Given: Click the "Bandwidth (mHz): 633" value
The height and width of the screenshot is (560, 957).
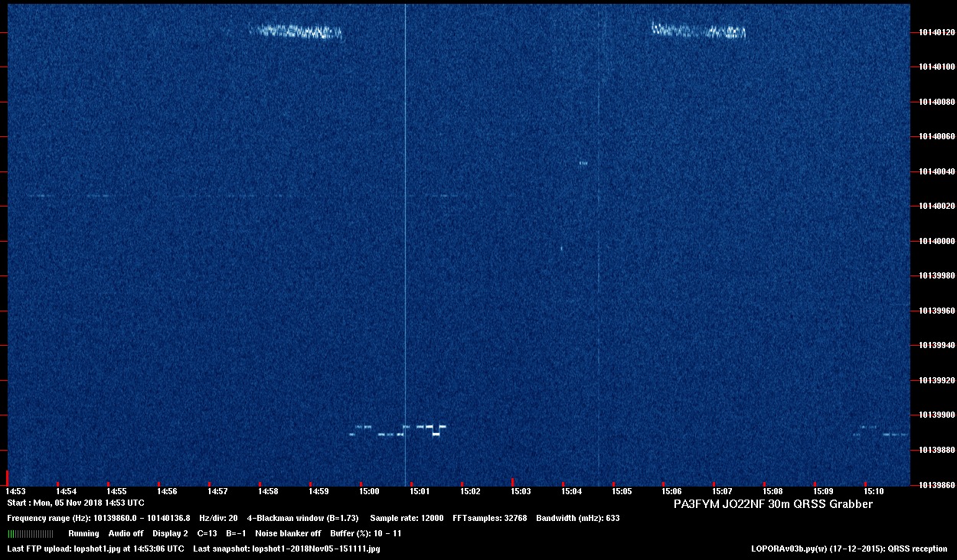Looking at the screenshot, I should [x=578, y=518].
